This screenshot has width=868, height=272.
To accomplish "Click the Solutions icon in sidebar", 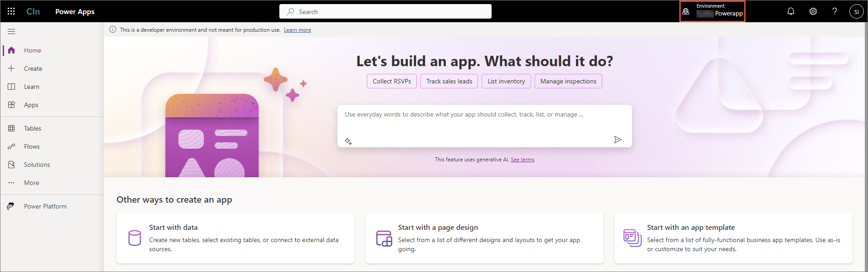I will [x=11, y=165].
